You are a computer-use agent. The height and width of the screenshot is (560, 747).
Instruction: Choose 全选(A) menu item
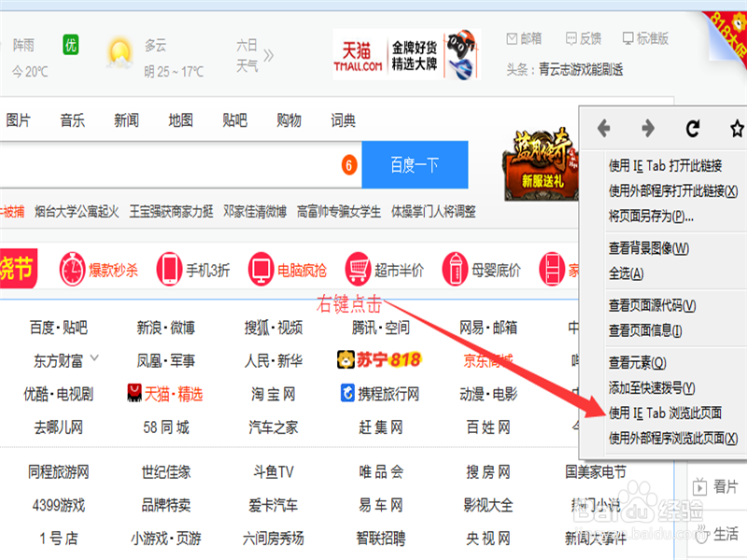pos(626,273)
